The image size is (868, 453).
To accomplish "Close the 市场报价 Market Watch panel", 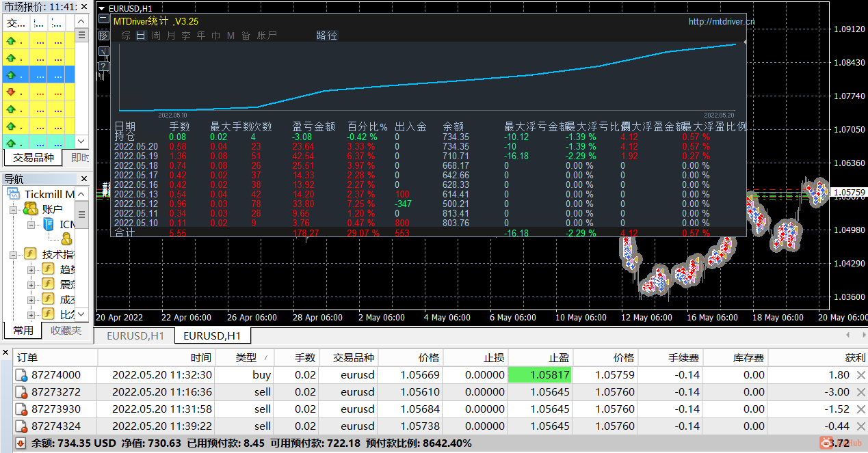I will click(x=83, y=6).
